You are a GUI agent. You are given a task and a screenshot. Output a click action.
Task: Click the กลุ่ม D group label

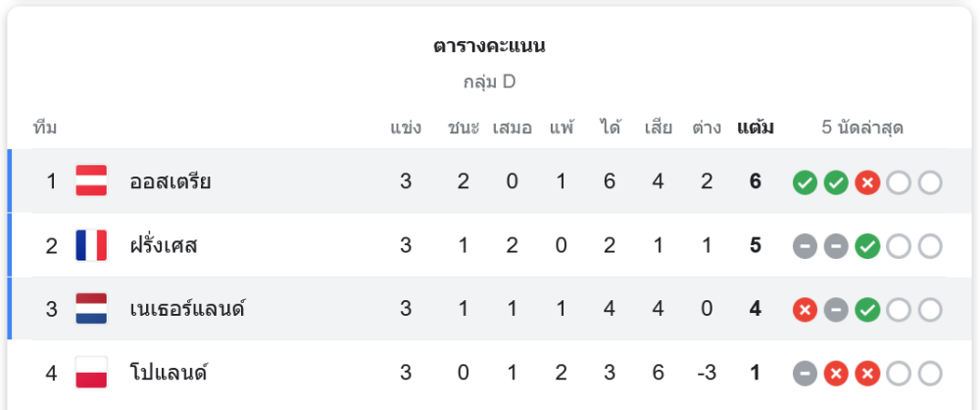click(489, 82)
